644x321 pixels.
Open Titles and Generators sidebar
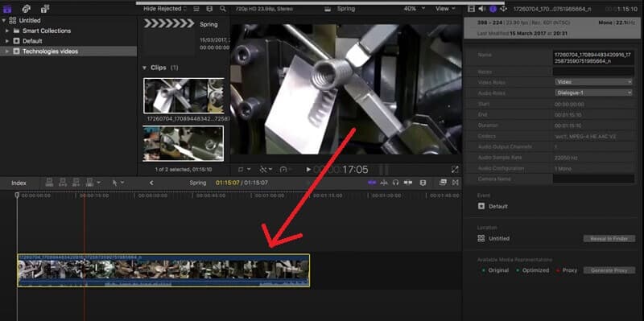tap(45, 8)
